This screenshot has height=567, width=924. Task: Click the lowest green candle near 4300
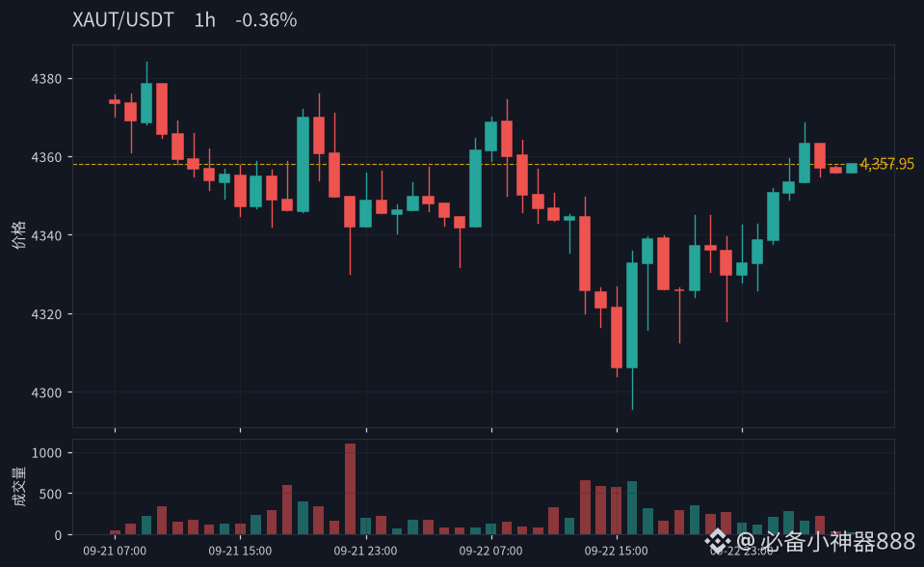tap(632, 315)
